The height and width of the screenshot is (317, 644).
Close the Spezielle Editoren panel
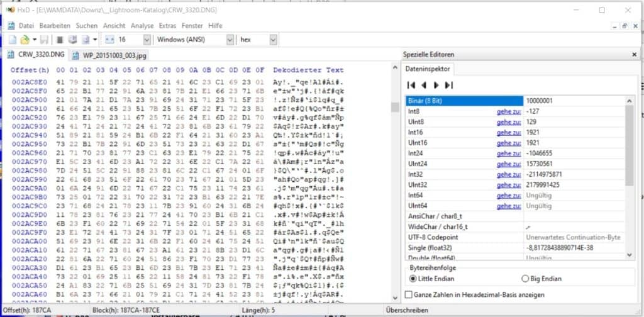[634, 54]
